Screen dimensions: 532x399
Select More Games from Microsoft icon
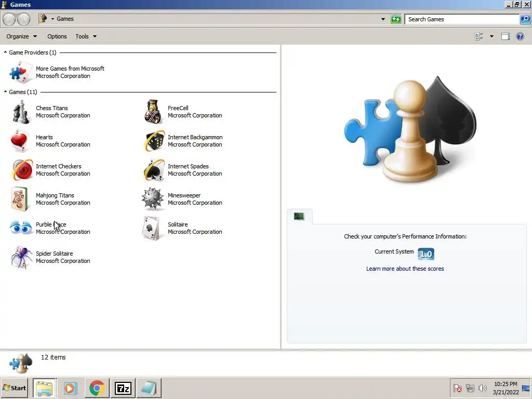[21, 72]
